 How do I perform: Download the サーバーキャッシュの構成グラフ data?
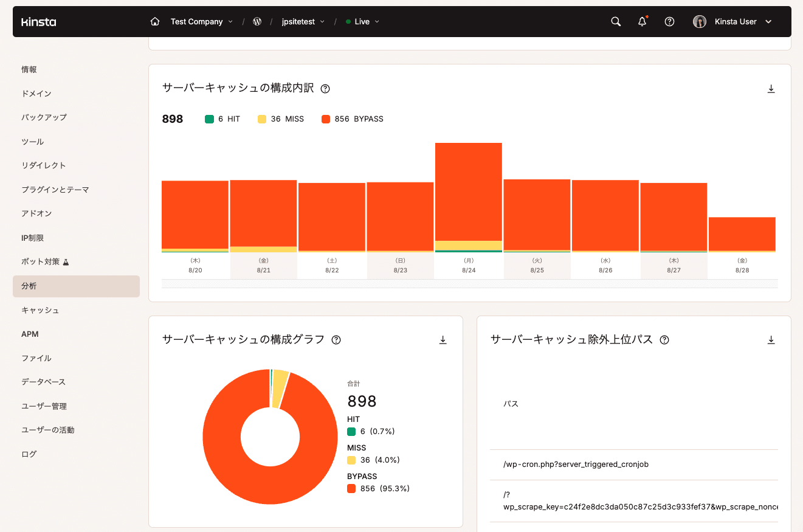[443, 340]
